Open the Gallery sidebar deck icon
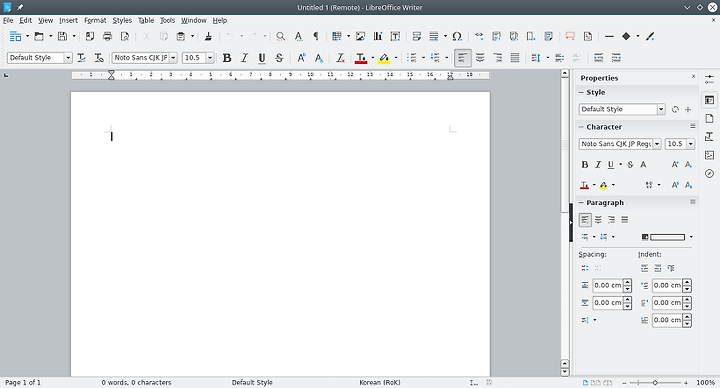 709,155
